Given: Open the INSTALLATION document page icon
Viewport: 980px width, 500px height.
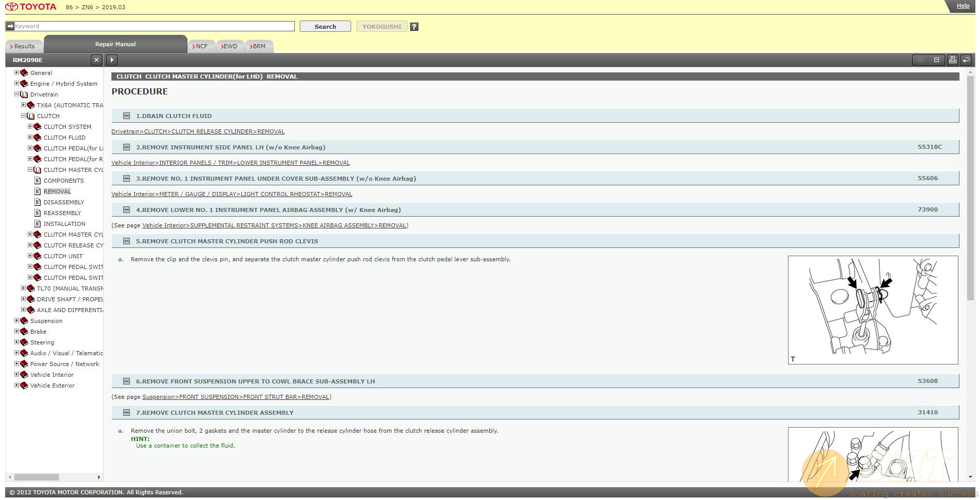Looking at the screenshot, I should (x=37, y=224).
